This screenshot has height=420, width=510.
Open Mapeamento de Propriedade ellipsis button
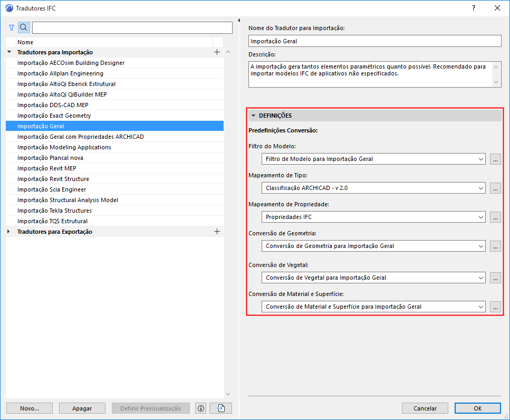click(495, 217)
